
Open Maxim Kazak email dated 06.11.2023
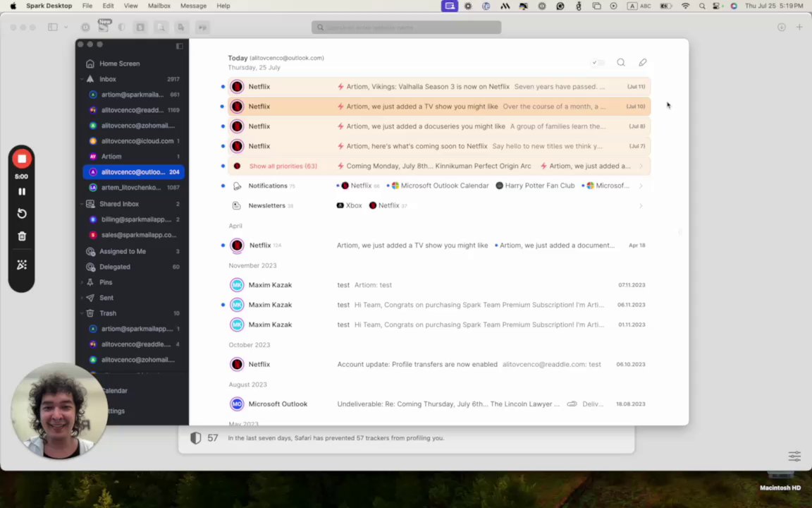[439, 305]
